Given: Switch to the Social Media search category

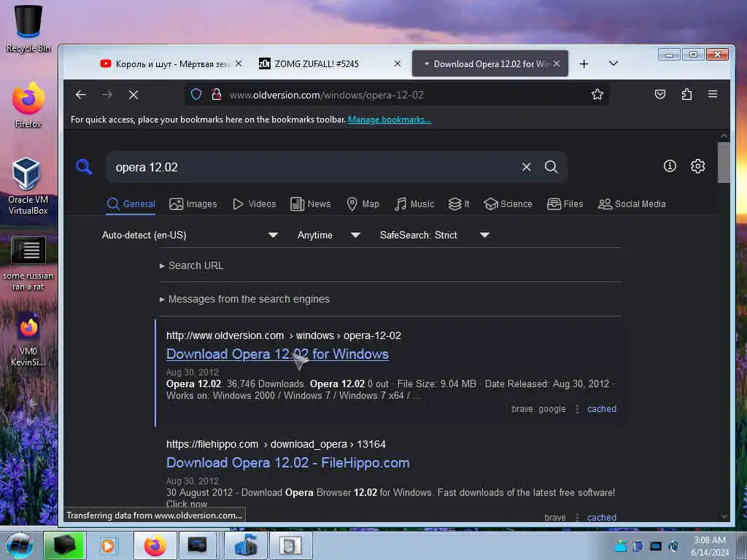Looking at the screenshot, I should tap(632, 204).
